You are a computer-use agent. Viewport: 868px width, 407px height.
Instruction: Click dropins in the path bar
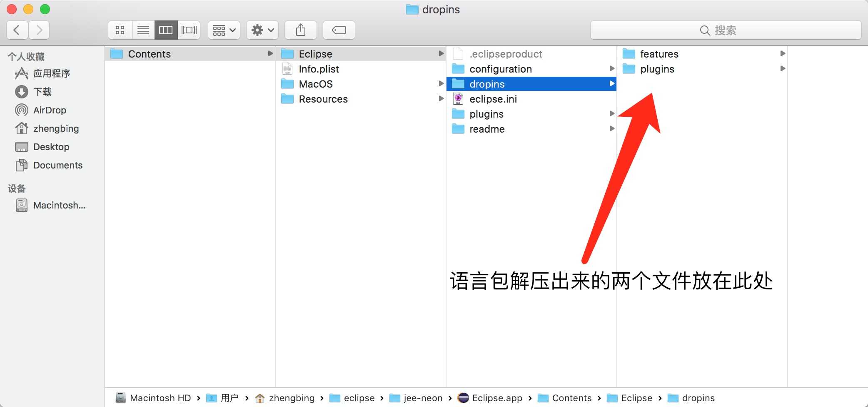click(x=691, y=398)
